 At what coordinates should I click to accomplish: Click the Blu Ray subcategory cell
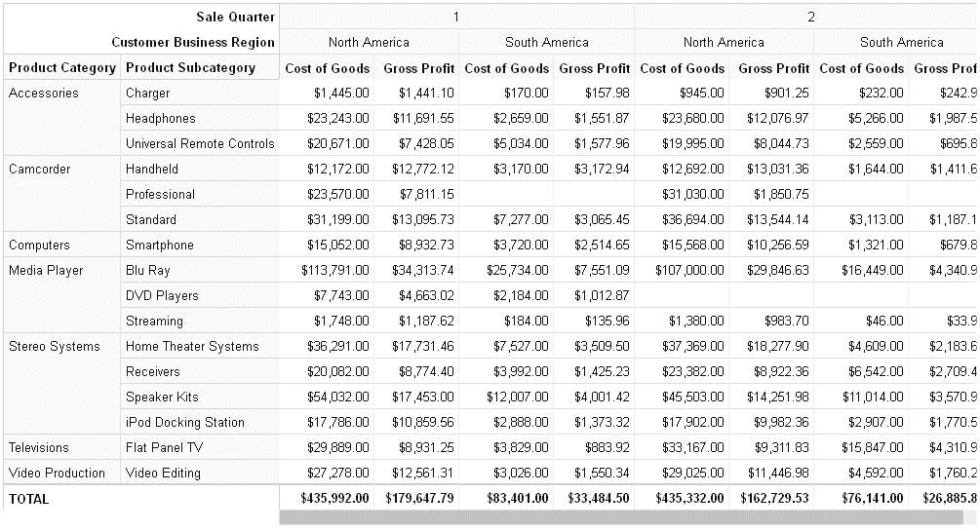[x=199, y=271]
